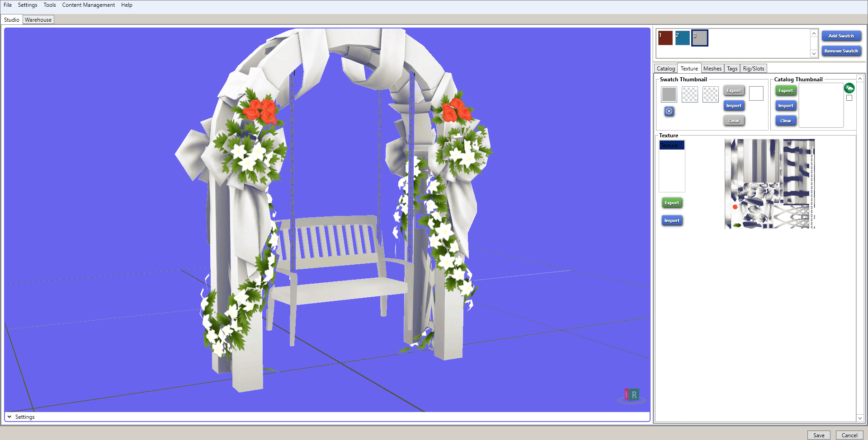
Task: Click the Remove Swatch button
Action: coord(841,51)
